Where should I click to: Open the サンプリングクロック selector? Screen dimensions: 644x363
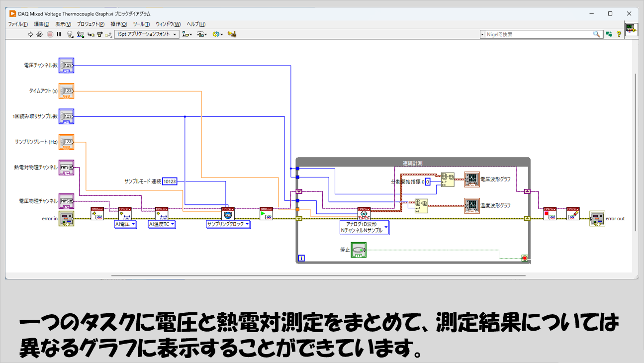(228, 224)
